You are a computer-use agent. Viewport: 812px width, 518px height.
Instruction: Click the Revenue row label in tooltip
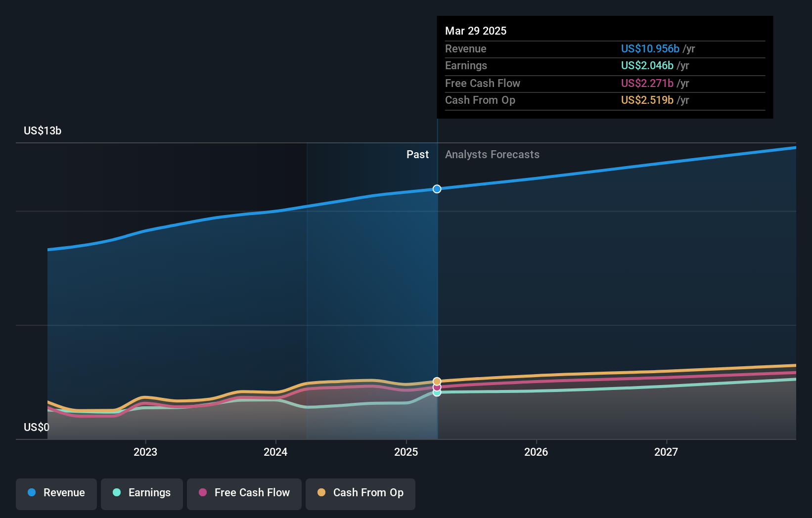(465, 48)
